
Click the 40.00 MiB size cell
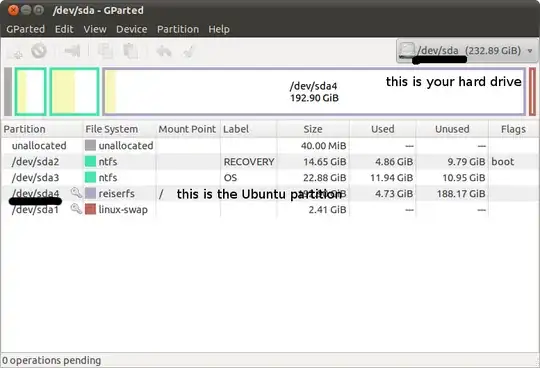[x=323, y=146]
